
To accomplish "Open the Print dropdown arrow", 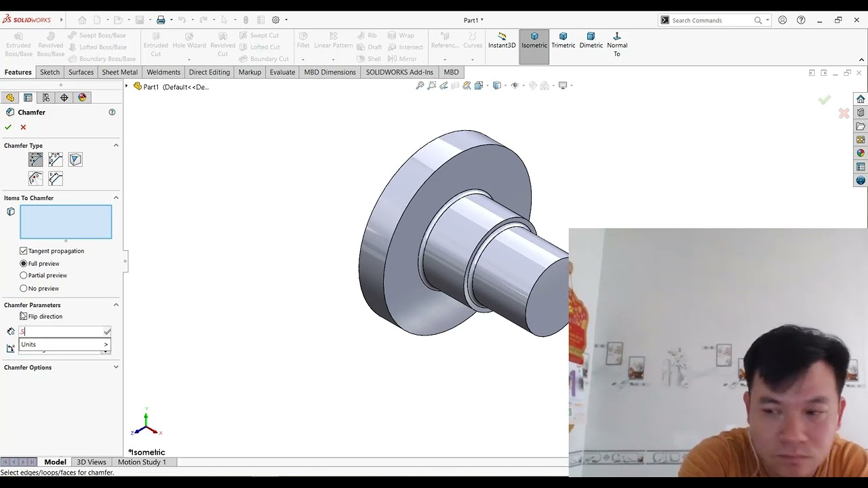I will 172,20.
